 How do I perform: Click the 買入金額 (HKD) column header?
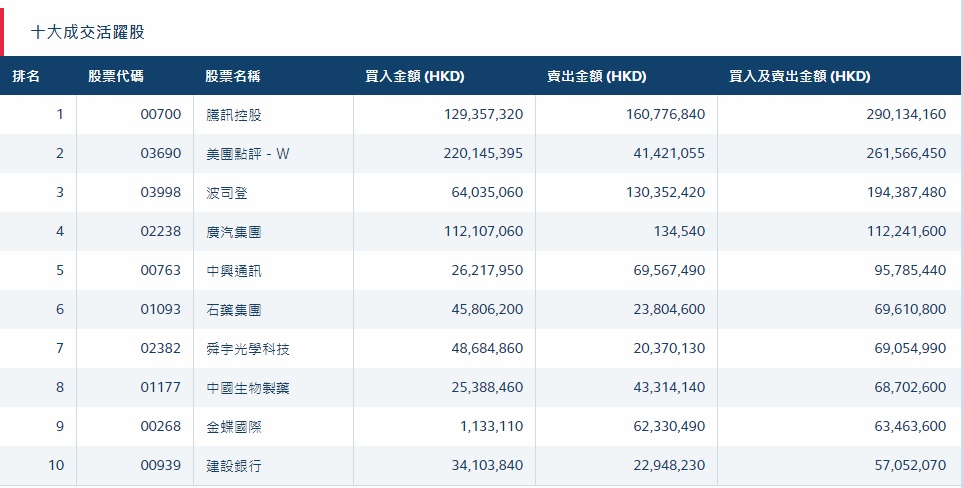click(415, 76)
